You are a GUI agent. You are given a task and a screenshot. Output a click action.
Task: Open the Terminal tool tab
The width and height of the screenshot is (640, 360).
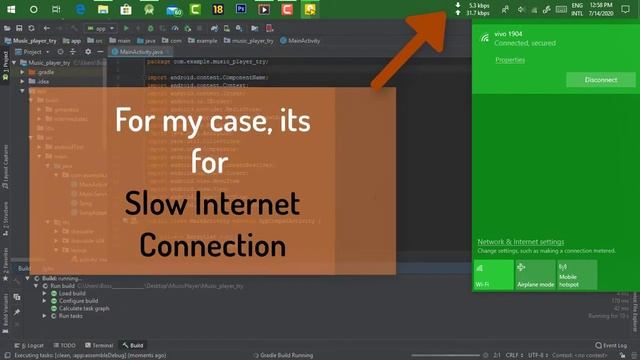click(99, 345)
